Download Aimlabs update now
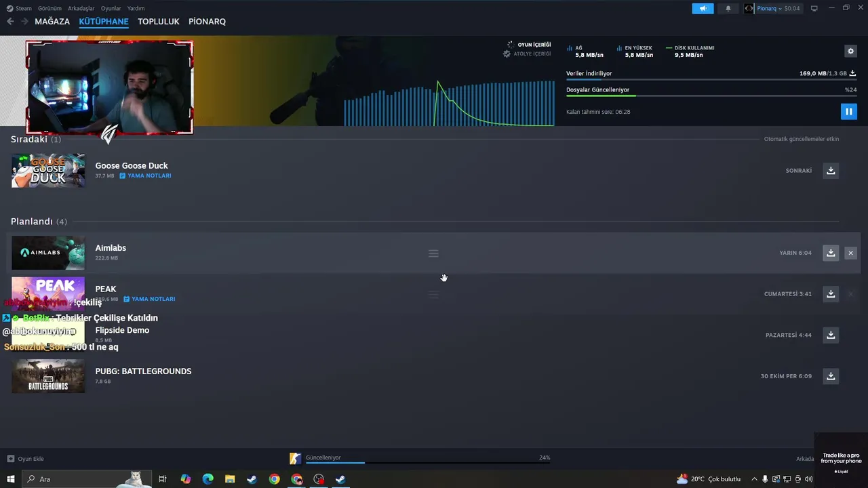868x488 pixels. (x=831, y=253)
